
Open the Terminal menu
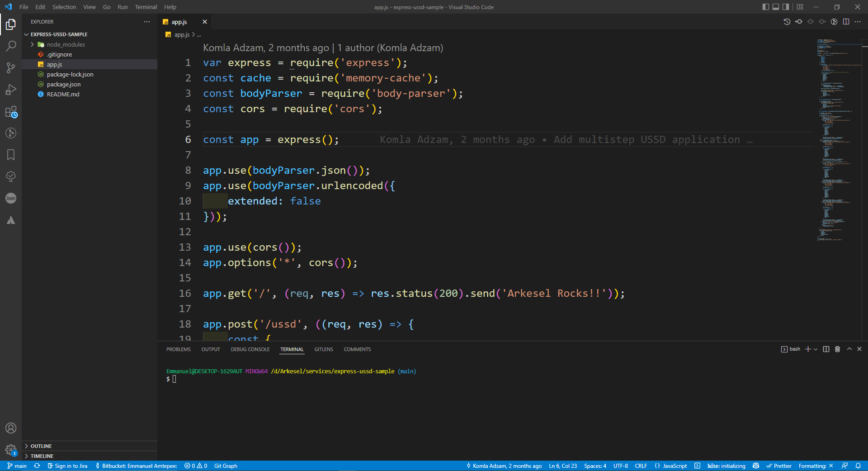tap(146, 7)
